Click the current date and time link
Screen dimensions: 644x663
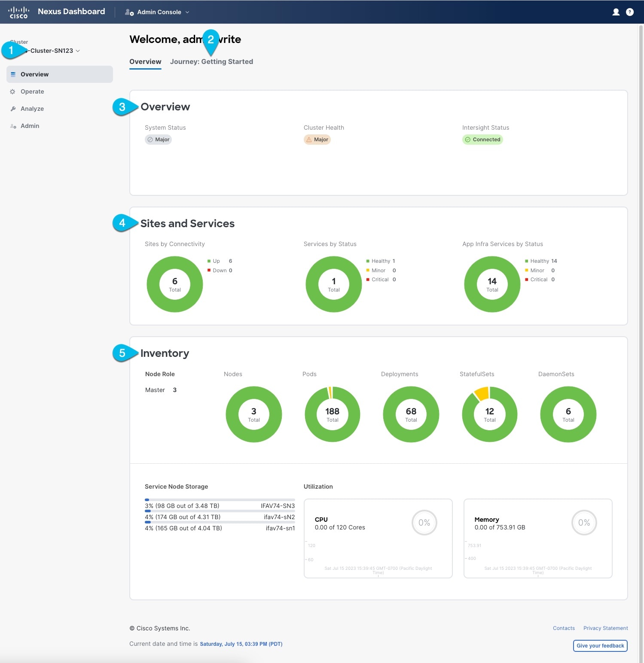(x=241, y=644)
